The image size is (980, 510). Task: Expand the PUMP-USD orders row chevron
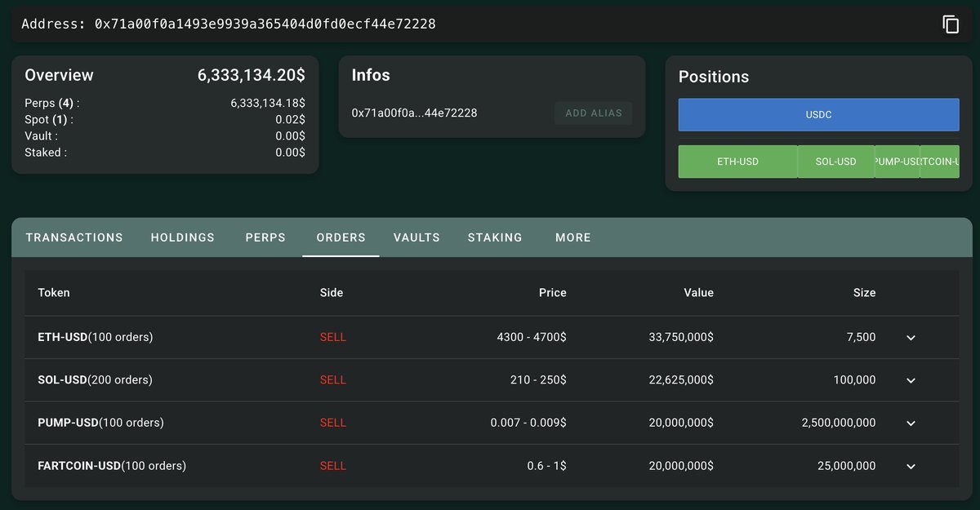(x=911, y=424)
